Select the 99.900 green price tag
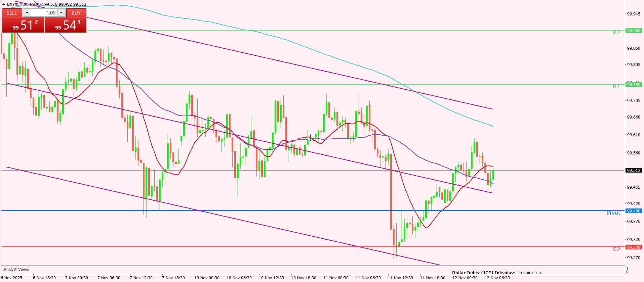Viewport: 644px width, 282px height. (x=634, y=31)
